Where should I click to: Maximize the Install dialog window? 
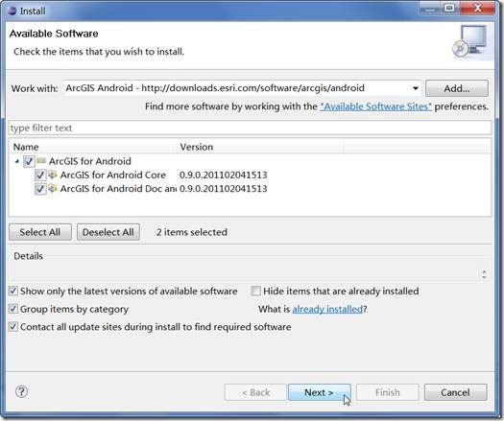(449, 8)
